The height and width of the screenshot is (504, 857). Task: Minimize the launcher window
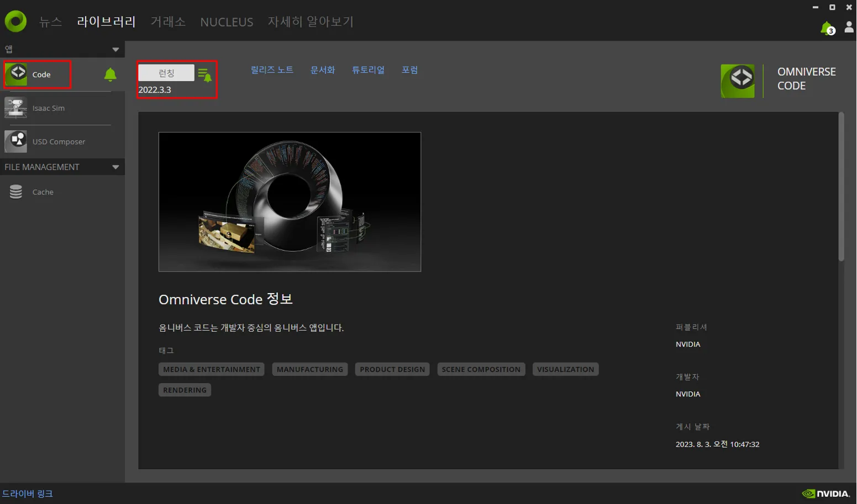(816, 7)
